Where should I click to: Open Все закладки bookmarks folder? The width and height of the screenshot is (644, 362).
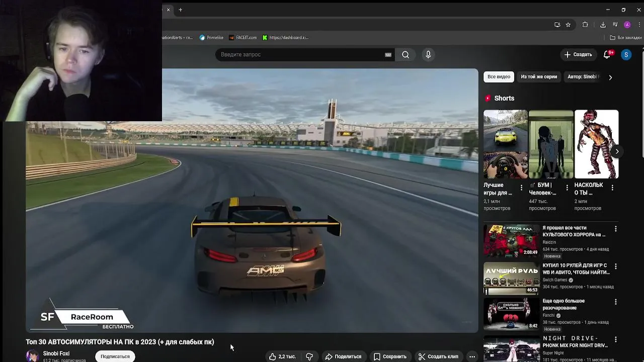point(625,38)
